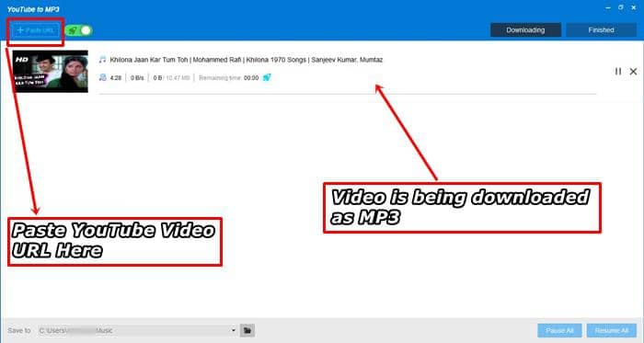Click the Remaining time 00:00 text
This screenshot has width=644, height=343.
(229, 78)
